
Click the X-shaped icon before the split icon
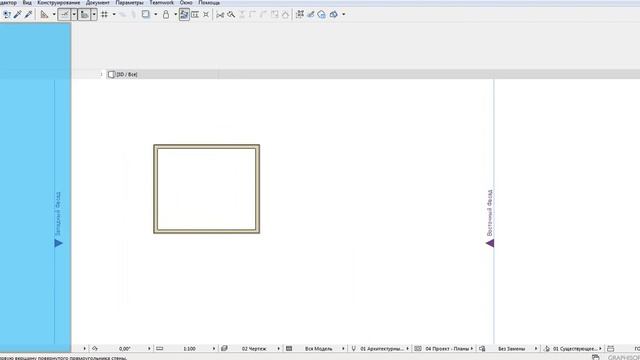click(x=206, y=15)
